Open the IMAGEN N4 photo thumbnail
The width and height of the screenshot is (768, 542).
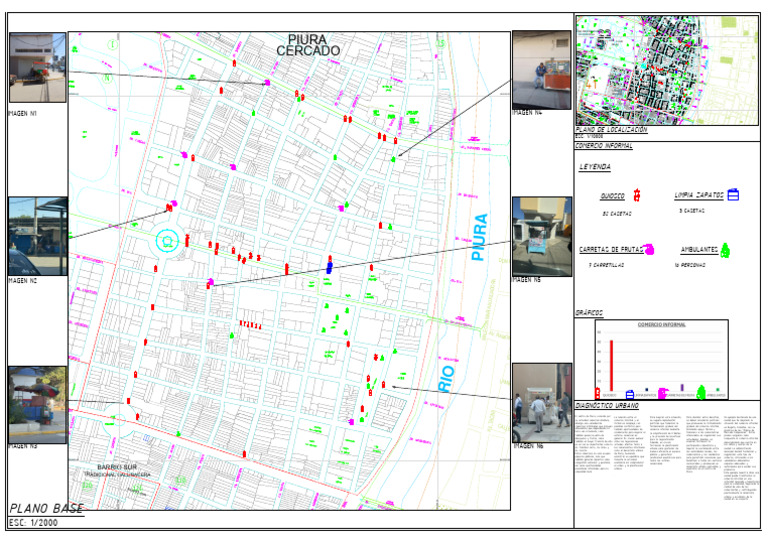pyautogui.click(x=542, y=70)
